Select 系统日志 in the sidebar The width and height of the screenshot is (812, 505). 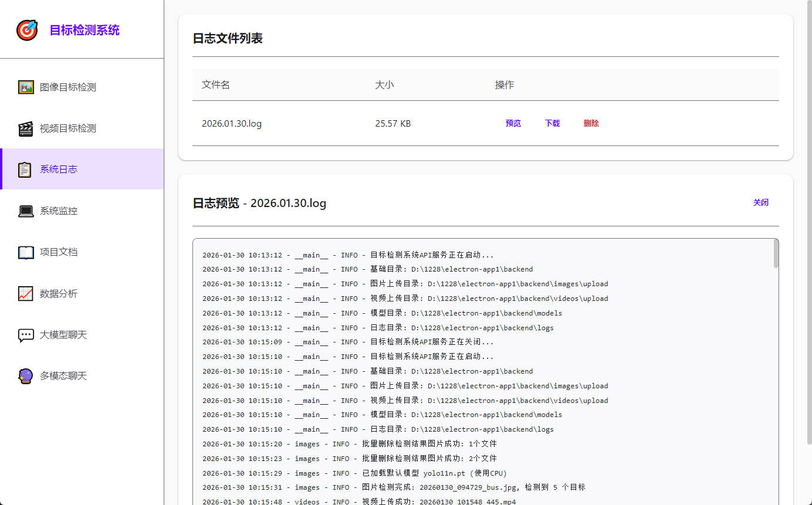pos(82,169)
